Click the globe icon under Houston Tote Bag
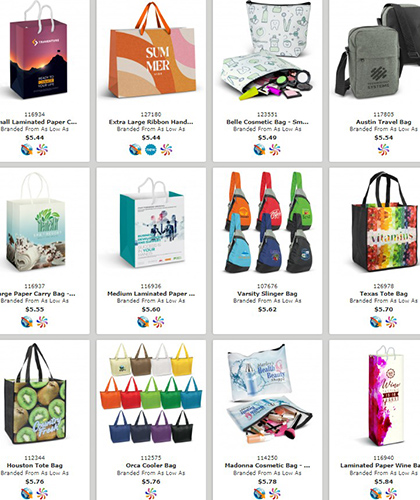420x500 pixels. pos(27,494)
